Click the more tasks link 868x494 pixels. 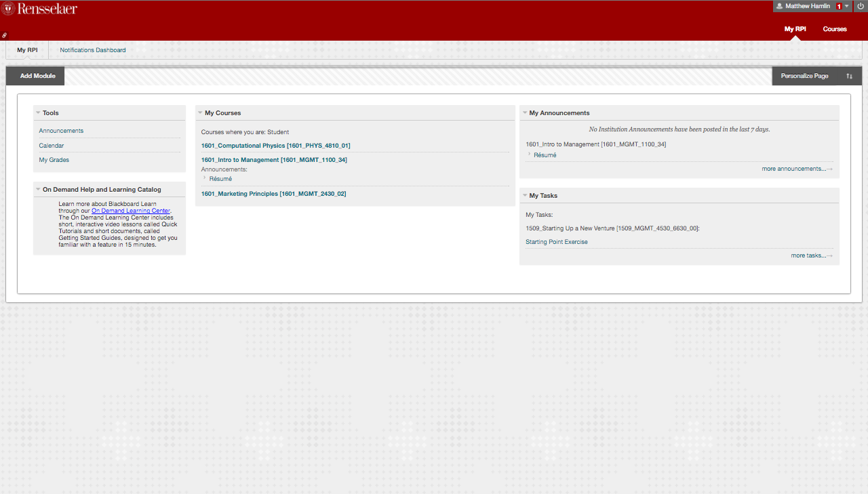click(x=812, y=255)
